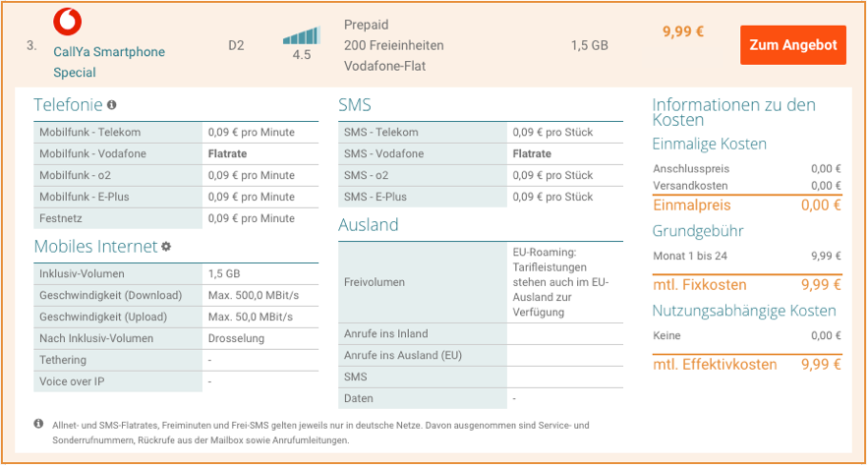
Task: Select the mtl. Effektivkosten label
Action: point(715,364)
